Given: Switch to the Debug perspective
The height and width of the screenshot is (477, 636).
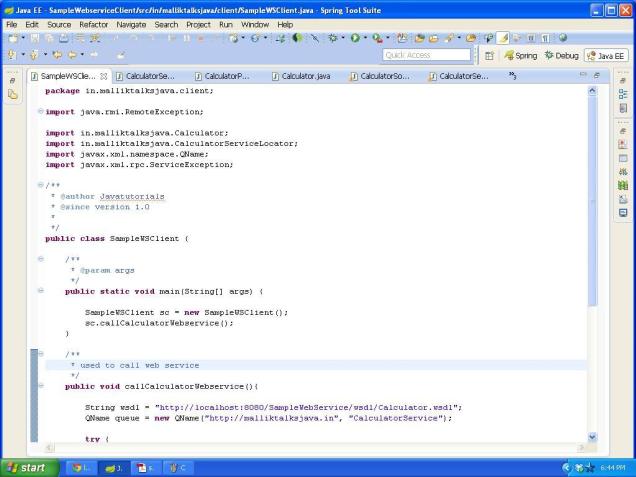Looking at the screenshot, I should [x=566, y=56].
